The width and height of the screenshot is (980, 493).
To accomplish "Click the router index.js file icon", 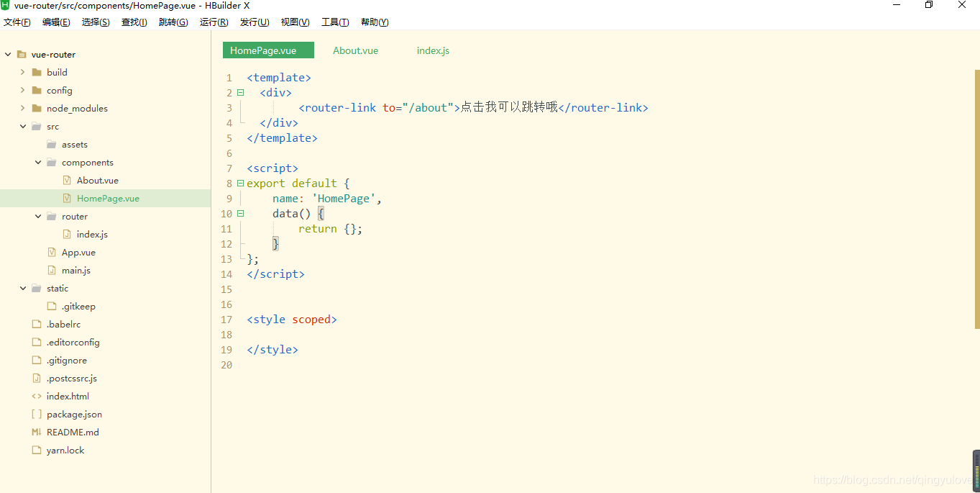I will (x=67, y=234).
